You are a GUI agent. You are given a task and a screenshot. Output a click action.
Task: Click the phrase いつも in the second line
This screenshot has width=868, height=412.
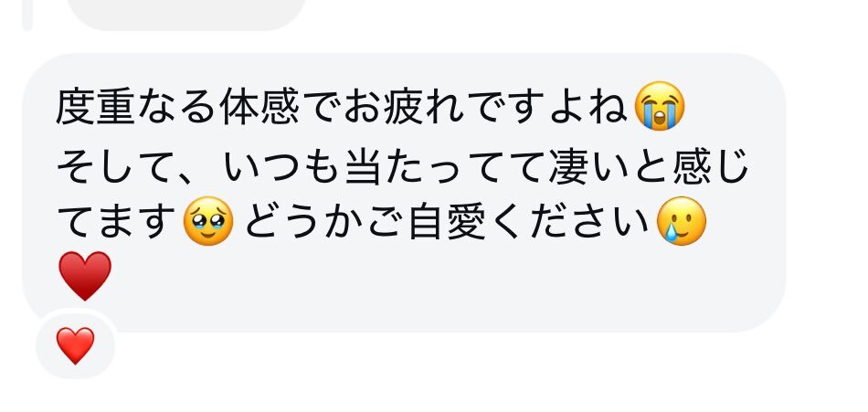[x=281, y=164]
